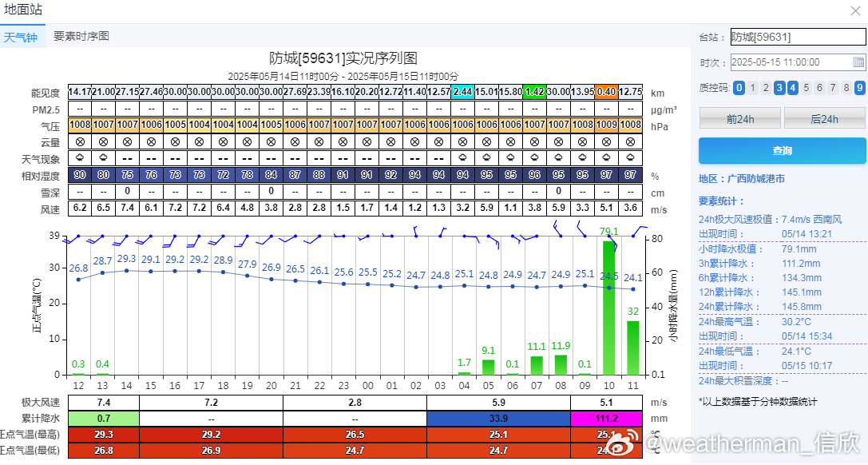Viewport: 868px width, 465px height.
Task: Click the 3h累计降水 111.2mm statistic
Action: click(759, 264)
